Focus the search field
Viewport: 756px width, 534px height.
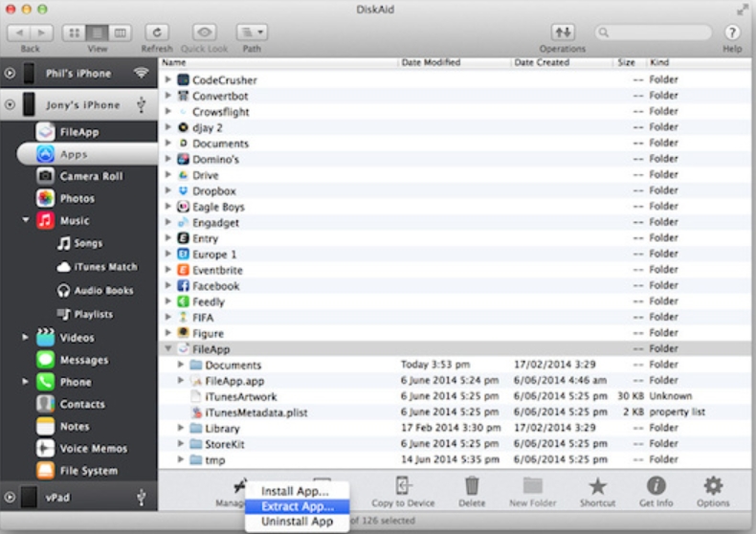tap(654, 33)
